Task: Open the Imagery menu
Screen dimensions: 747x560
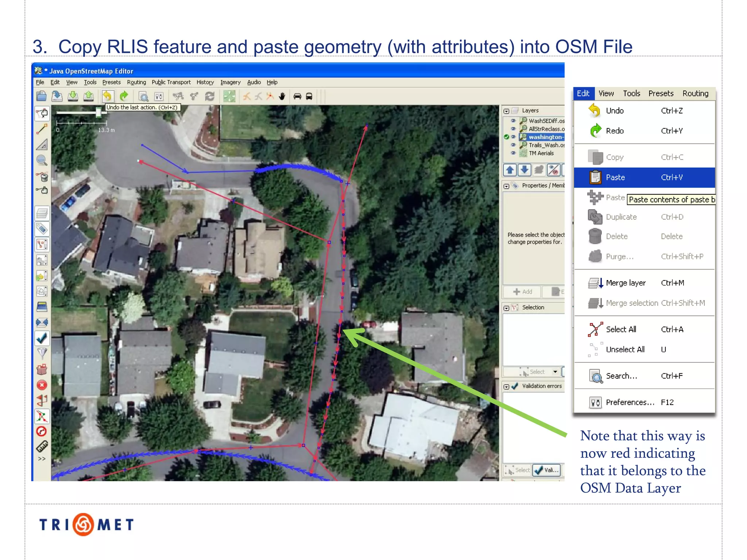Action: tap(230, 82)
